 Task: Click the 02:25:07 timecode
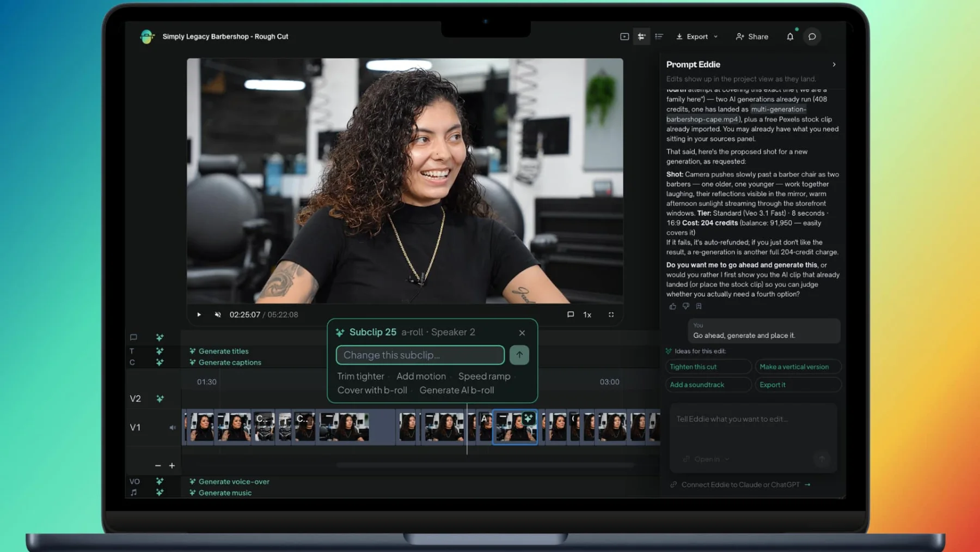[244, 314]
